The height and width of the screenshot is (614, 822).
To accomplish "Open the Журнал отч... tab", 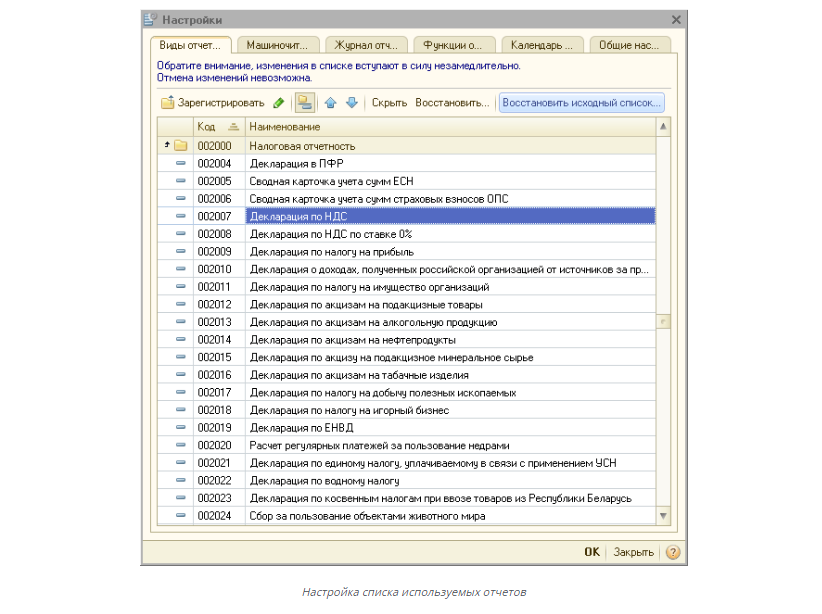I will click(367, 45).
